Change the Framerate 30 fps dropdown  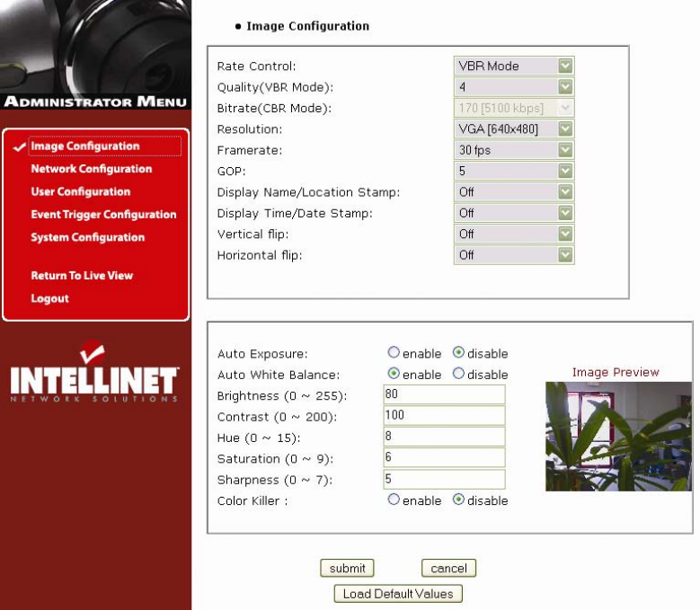514,150
